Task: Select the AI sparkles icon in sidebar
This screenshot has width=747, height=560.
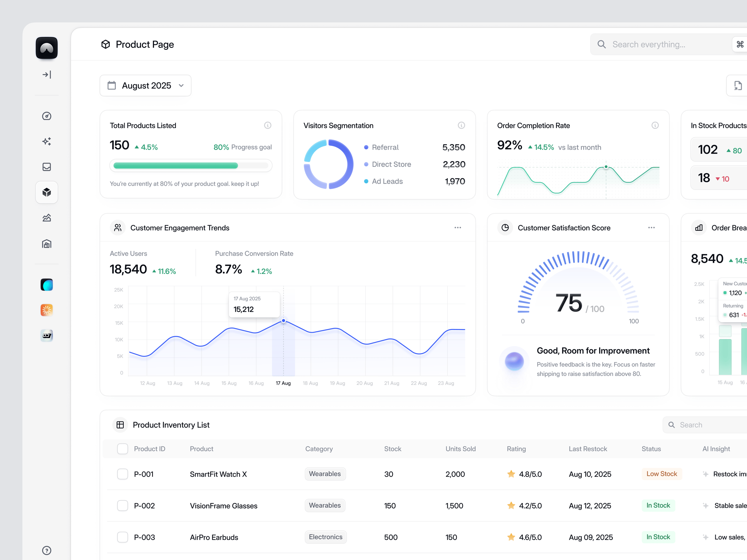Action: (x=46, y=141)
